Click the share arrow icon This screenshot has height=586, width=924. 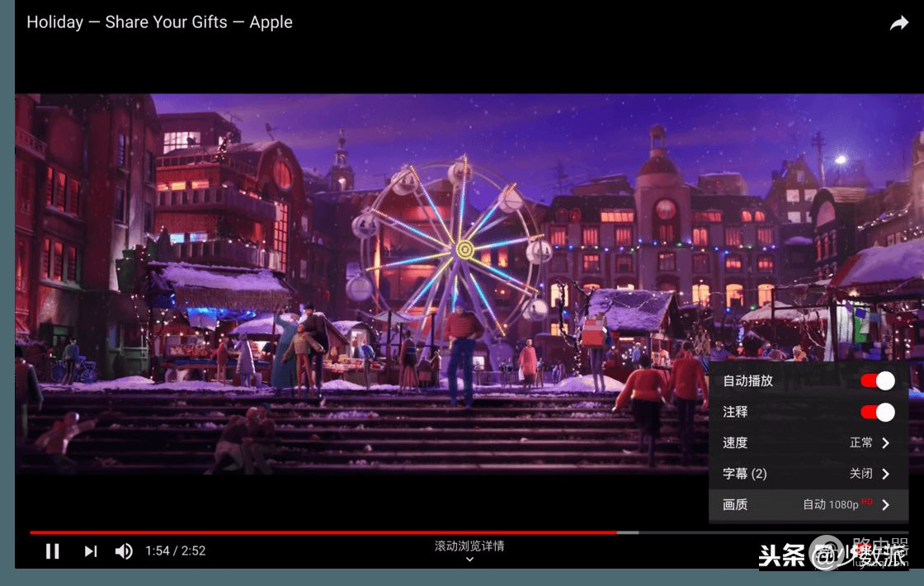tap(898, 23)
